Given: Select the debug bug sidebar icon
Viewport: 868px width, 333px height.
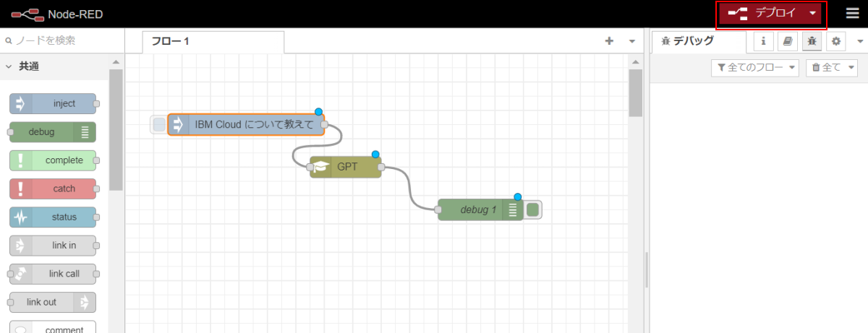Looking at the screenshot, I should pyautogui.click(x=812, y=42).
